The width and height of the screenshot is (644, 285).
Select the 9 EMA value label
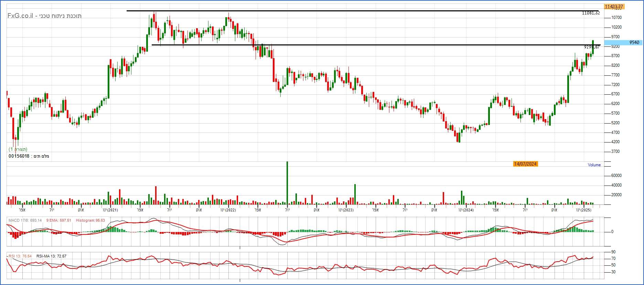tap(58, 220)
